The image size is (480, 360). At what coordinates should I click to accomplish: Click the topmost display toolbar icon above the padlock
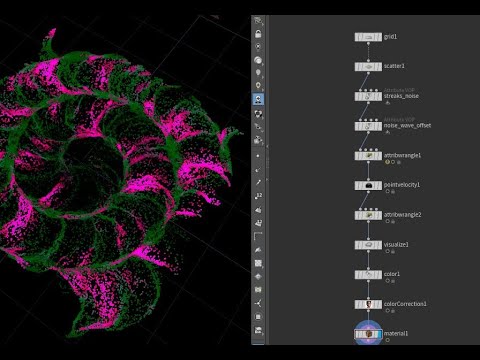pos(258,21)
